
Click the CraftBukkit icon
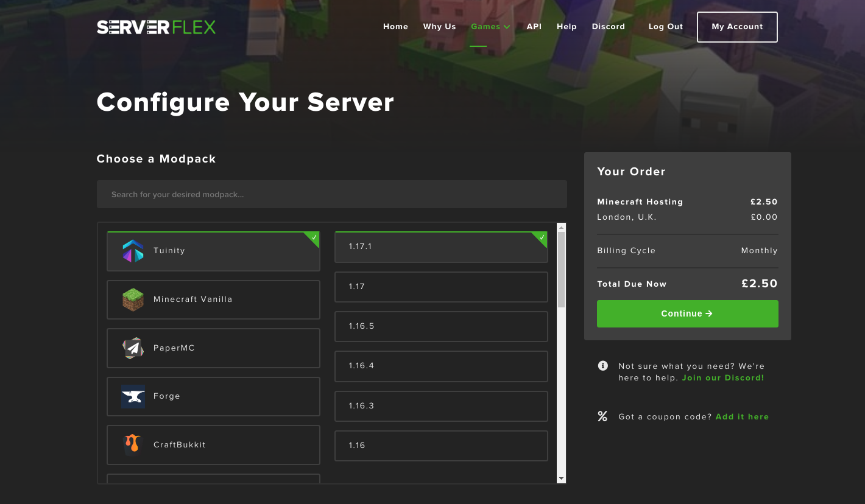[132, 445]
